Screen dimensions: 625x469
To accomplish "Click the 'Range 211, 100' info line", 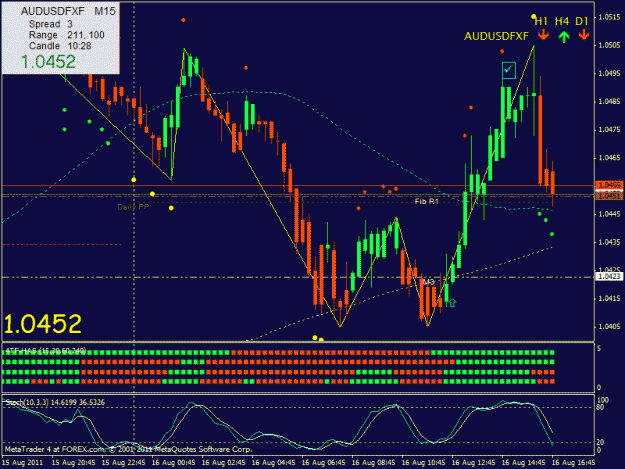I will [67, 35].
